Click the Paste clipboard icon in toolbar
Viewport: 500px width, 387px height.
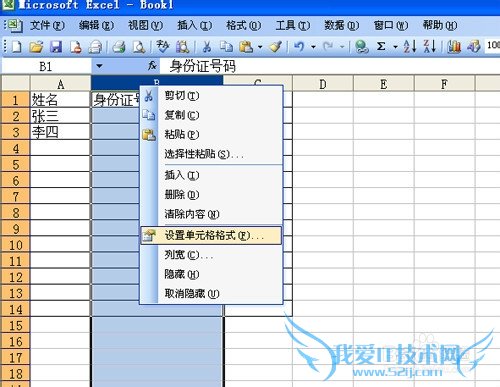pos(246,47)
